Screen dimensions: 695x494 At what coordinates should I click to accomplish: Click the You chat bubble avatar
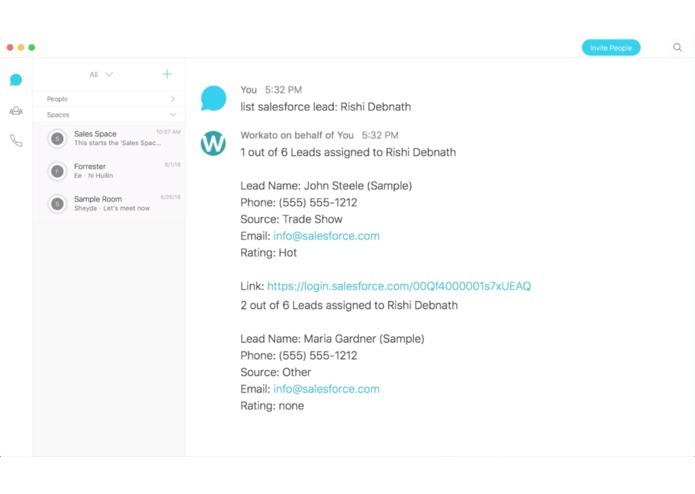point(213,98)
